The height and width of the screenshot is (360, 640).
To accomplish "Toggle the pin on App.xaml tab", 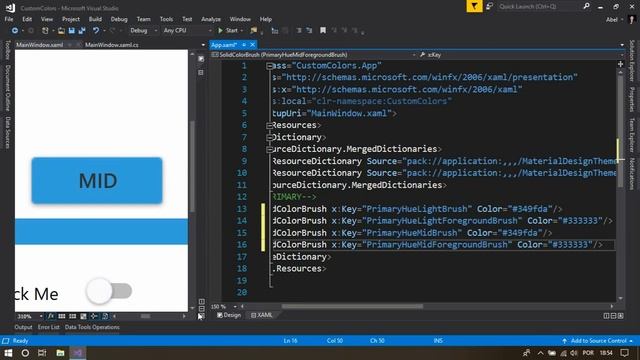I will (x=244, y=45).
